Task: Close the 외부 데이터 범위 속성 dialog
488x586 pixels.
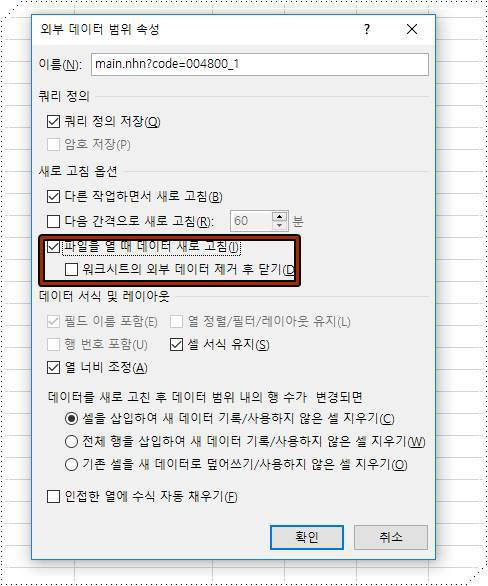Action: click(x=412, y=29)
